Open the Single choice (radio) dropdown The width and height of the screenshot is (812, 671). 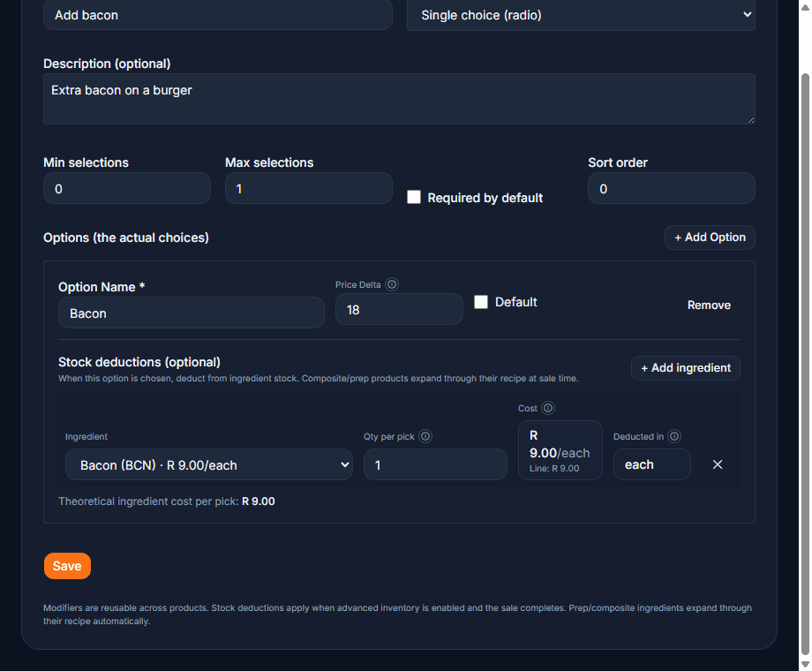pyautogui.click(x=581, y=16)
